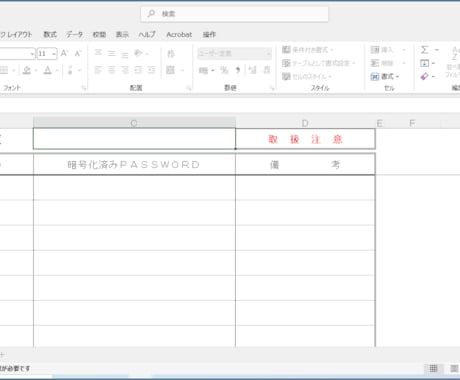Open the font group dialog launcher

click(84, 88)
